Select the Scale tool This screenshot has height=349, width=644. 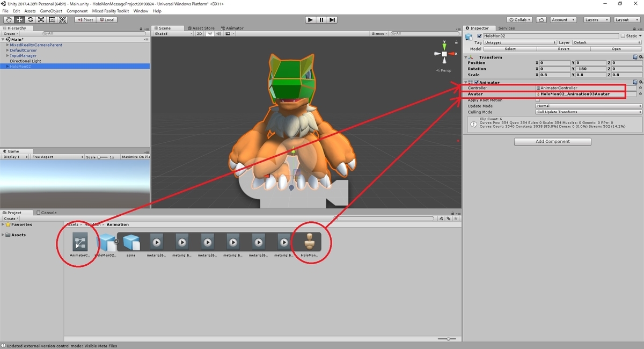pyautogui.click(x=41, y=20)
